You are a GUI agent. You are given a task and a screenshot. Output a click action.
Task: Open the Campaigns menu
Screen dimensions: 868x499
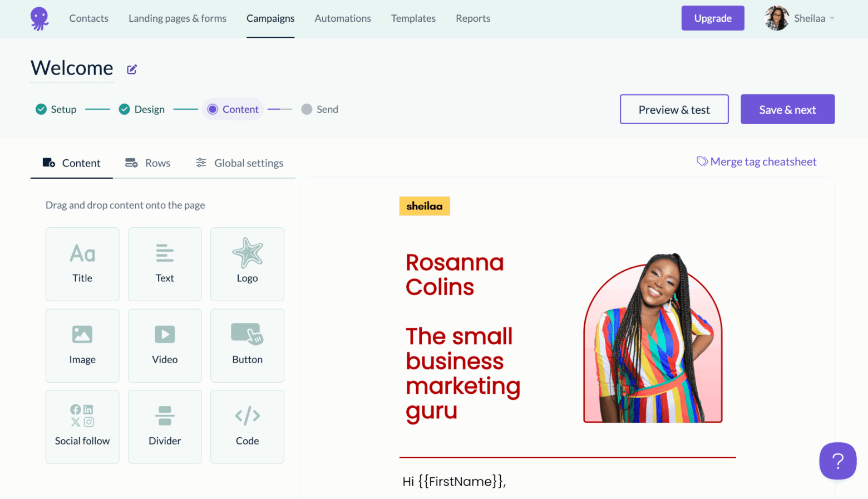pos(270,18)
